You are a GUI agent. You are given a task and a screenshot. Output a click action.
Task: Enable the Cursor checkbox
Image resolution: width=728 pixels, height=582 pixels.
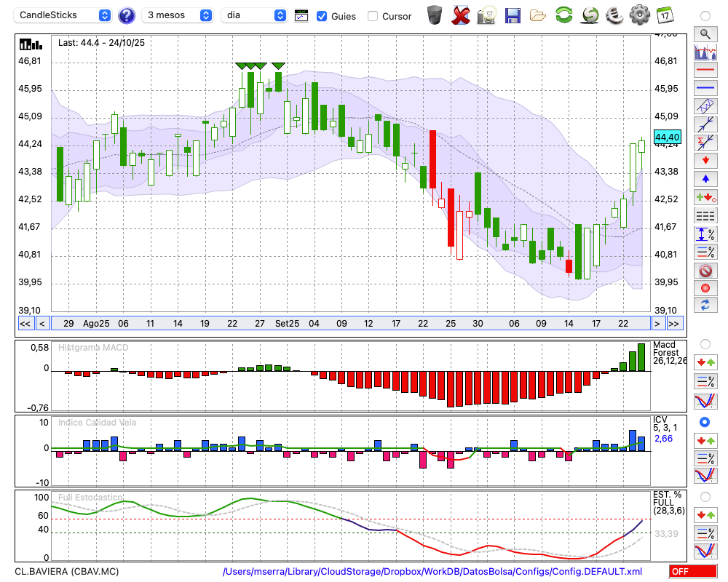(372, 16)
